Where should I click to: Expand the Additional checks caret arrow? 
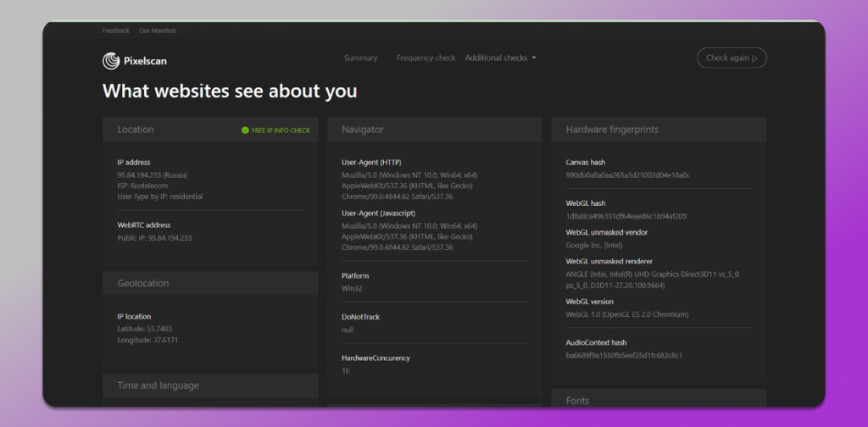[534, 58]
